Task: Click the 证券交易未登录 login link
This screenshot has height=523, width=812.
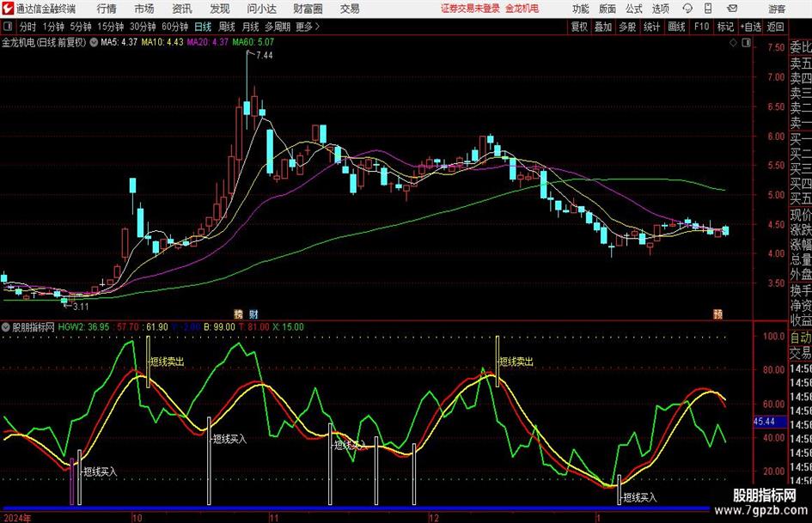Action: tap(471, 9)
